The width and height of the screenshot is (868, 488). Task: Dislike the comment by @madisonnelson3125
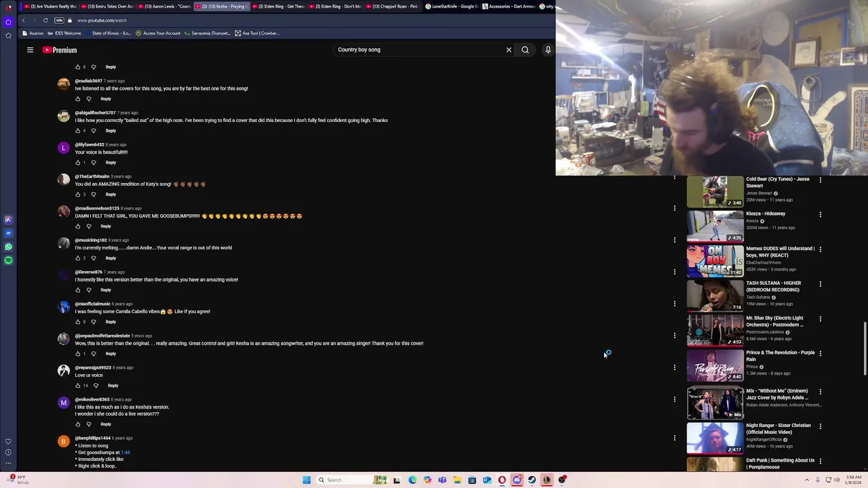(x=89, y=226)
